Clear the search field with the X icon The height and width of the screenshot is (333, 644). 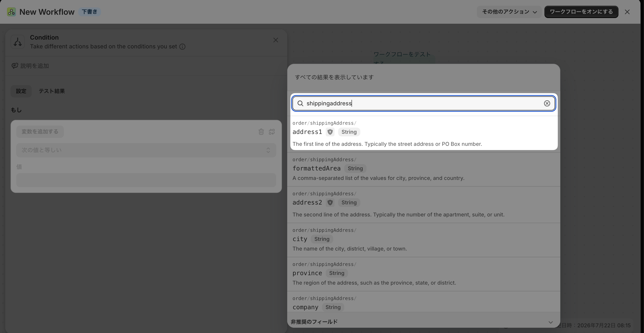point(547,103)
